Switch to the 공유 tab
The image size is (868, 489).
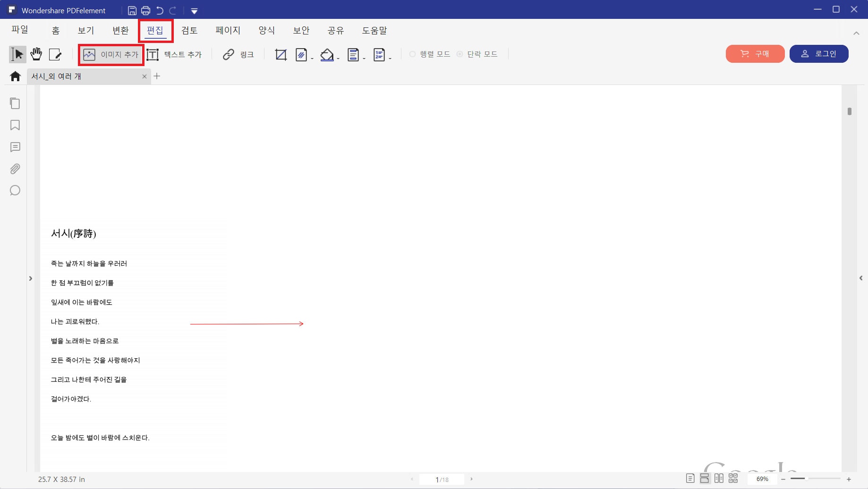click(336, 31)
